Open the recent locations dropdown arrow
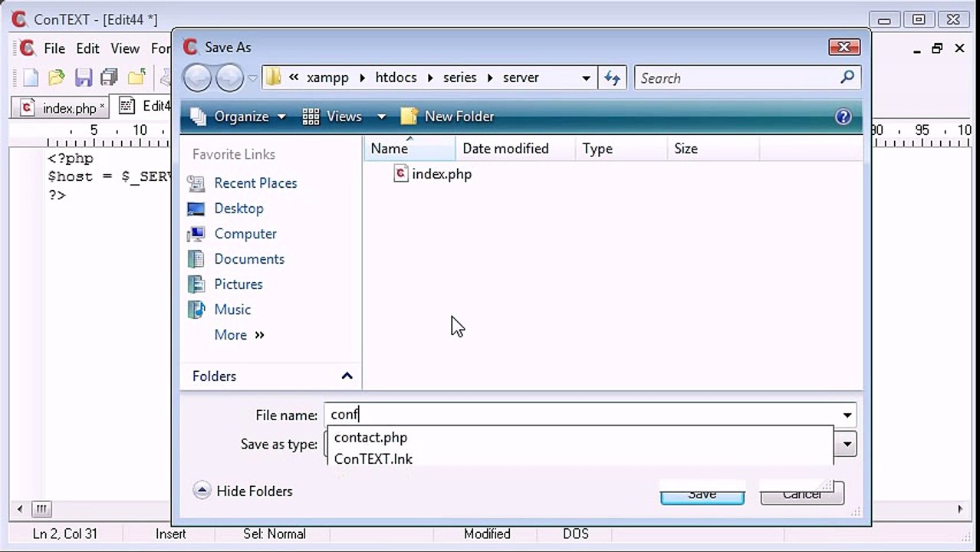The image size is (980, 552). pos(252,78)
